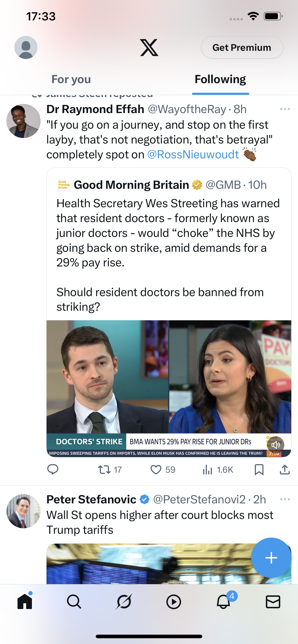Tap the compose new post plus button
Viewport: 298px width, 644px height.
coord(271,558)
